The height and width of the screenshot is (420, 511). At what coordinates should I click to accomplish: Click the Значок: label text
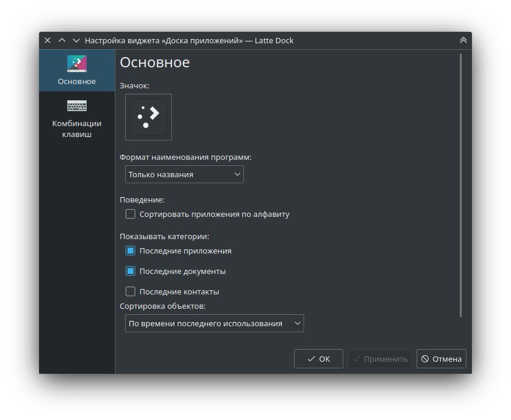[134, 86]
